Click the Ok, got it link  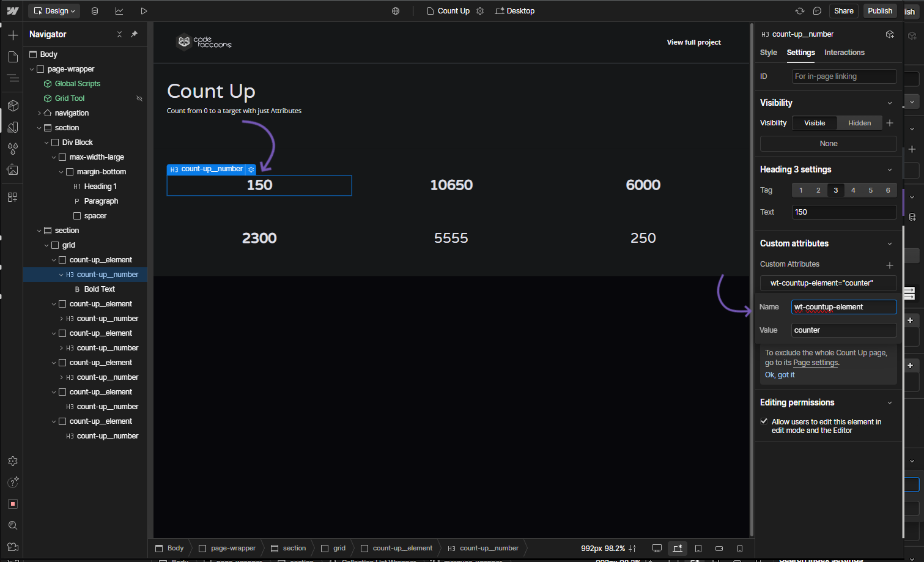pyautogui.click(x=780, y=375)
